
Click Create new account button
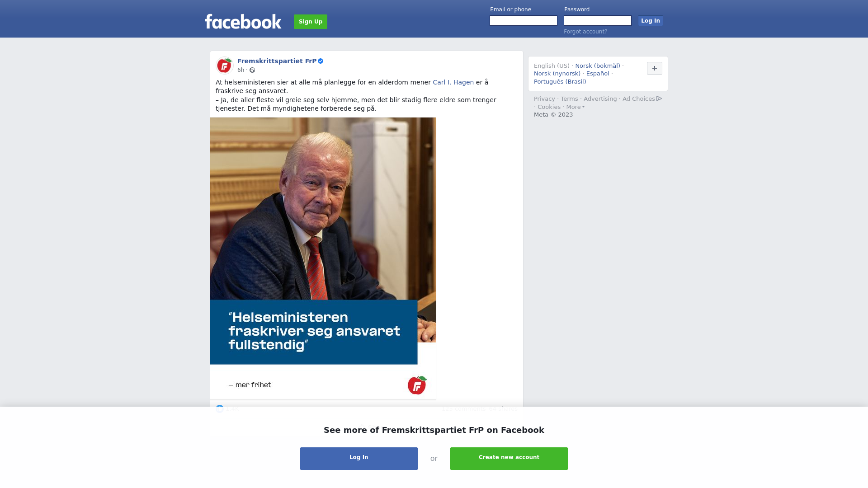click(x=509, y=459)
